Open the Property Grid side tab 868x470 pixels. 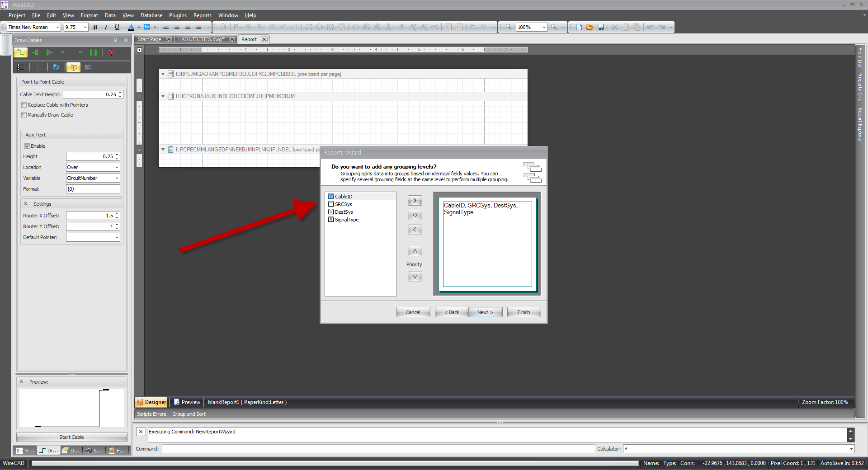[x=860, y=87]
